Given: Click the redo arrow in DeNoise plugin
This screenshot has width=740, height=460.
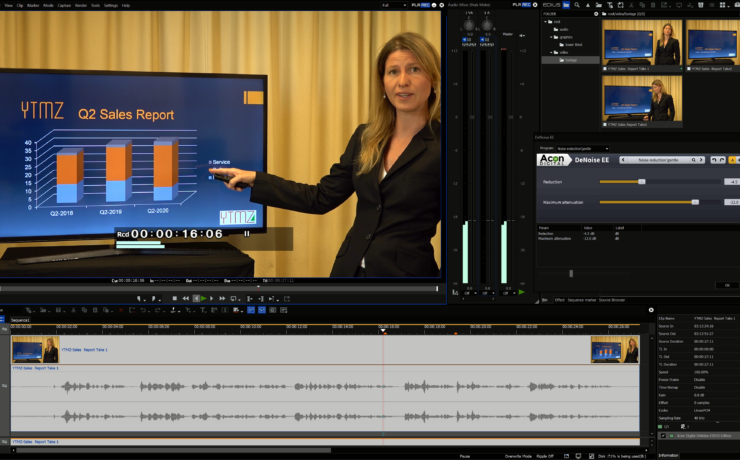Looking at the screenshot, I should click(722, 160).
